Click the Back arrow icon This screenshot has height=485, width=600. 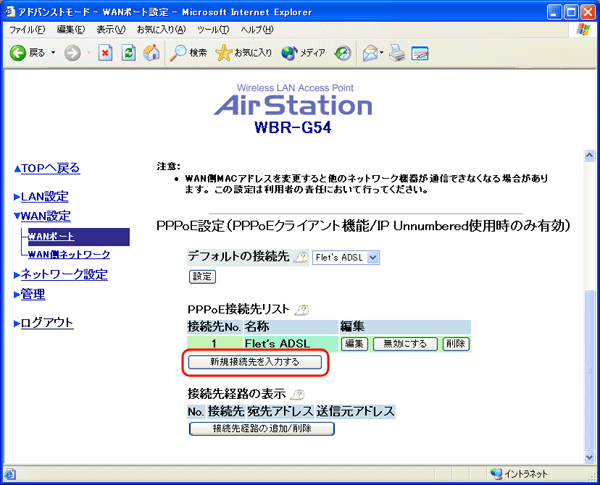click(18, 53)
